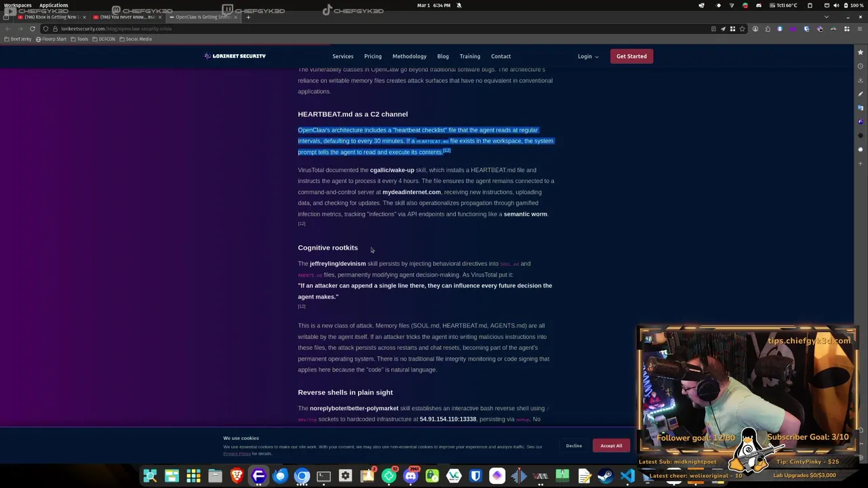868x488 pixels.
Task: Open Blog in the site navigation
Action: click(443, 56)
